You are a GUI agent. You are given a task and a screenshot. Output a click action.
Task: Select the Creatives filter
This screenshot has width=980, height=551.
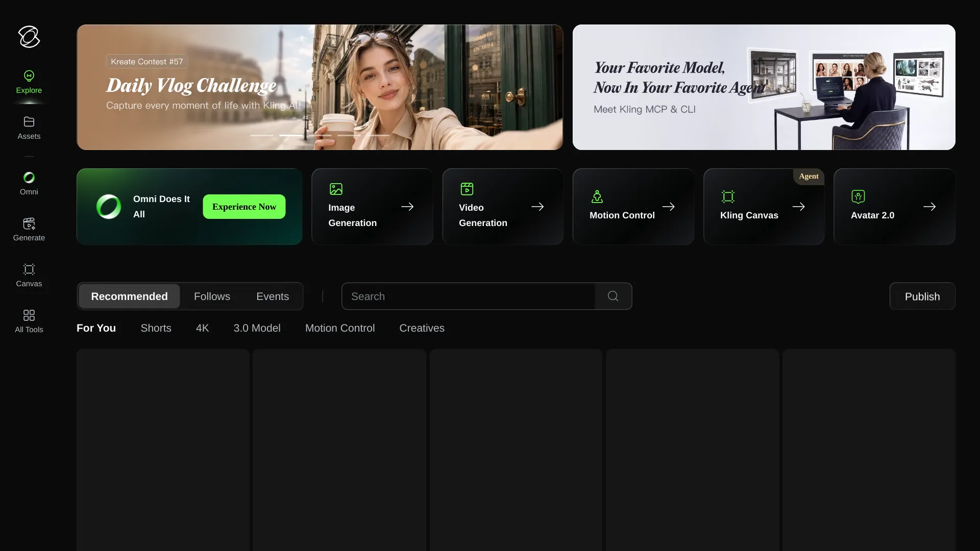pyautogui.click(x=422, y=328)
